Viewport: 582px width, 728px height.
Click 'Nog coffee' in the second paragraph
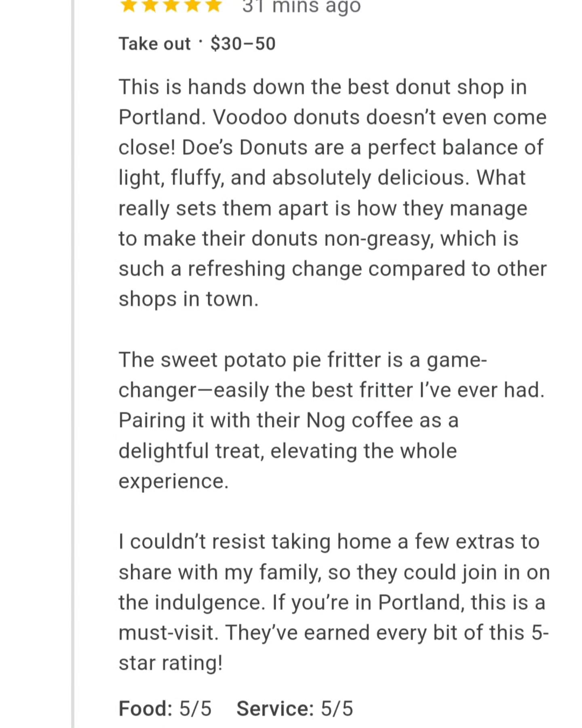(360, 421)
